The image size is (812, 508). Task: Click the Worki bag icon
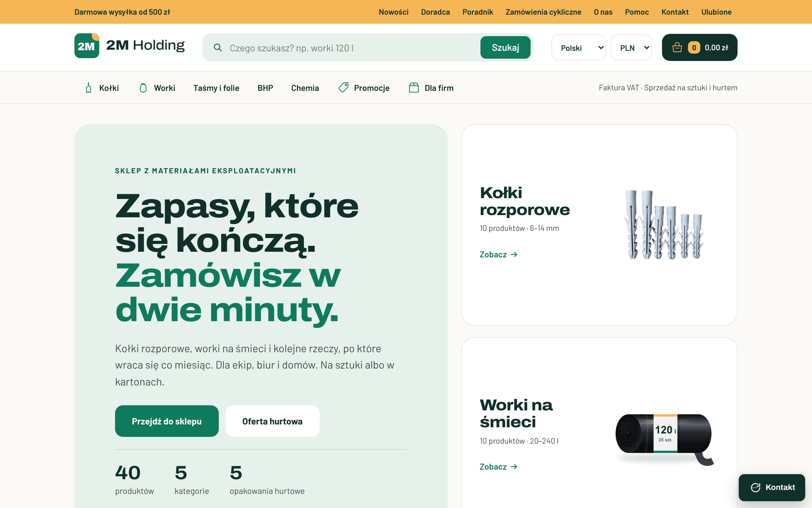(143, 88)
